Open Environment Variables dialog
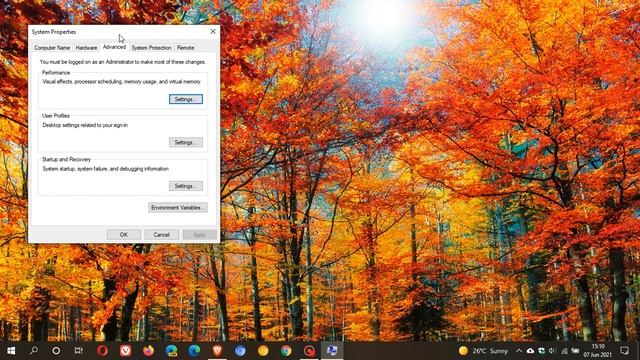Screen dimensions: 640x360 [x=178, y=208]
